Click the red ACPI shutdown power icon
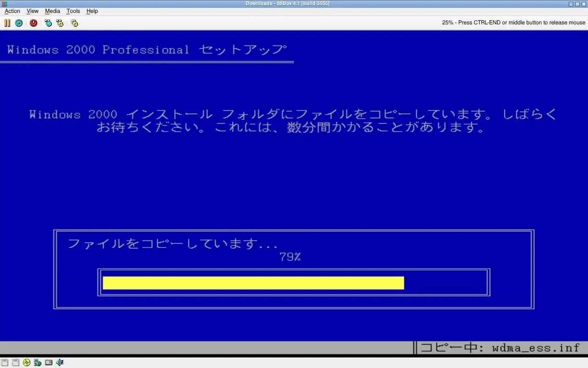 coord(34,23)
